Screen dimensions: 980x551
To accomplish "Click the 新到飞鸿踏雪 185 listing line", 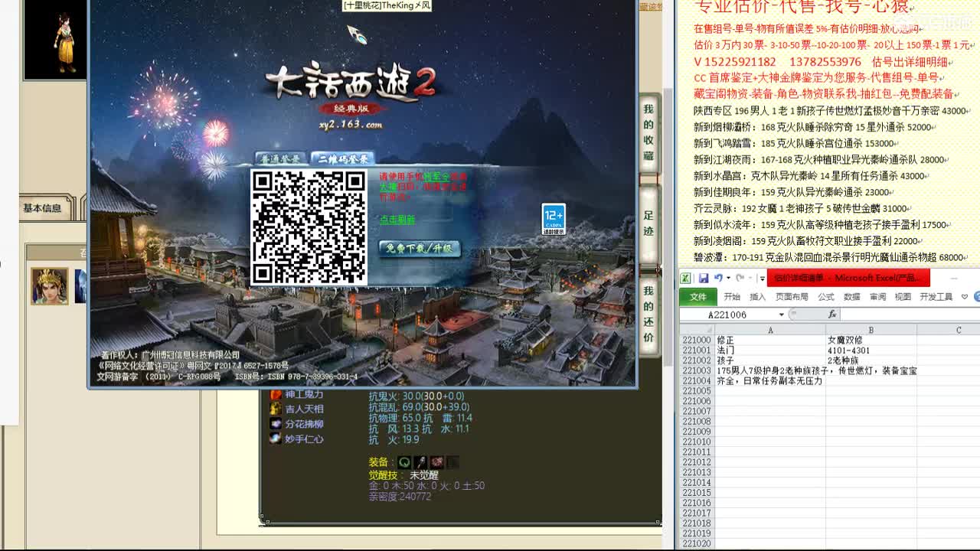I will (795, 143).
